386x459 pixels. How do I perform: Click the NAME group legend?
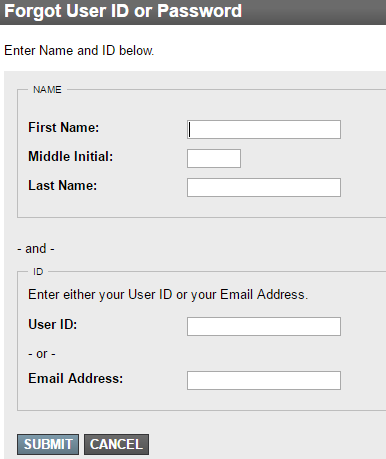pyautogui.click(x=47, y=90)
